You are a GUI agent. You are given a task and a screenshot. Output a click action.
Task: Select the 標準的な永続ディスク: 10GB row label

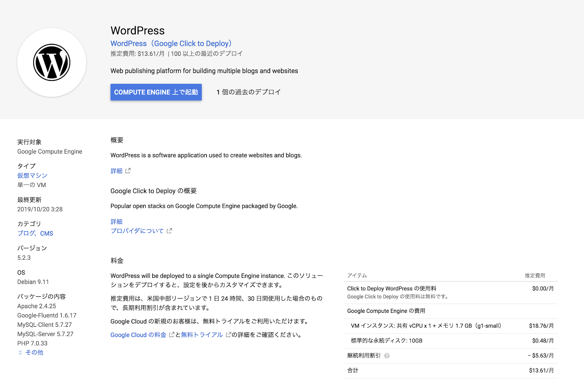tap(387, 341)
